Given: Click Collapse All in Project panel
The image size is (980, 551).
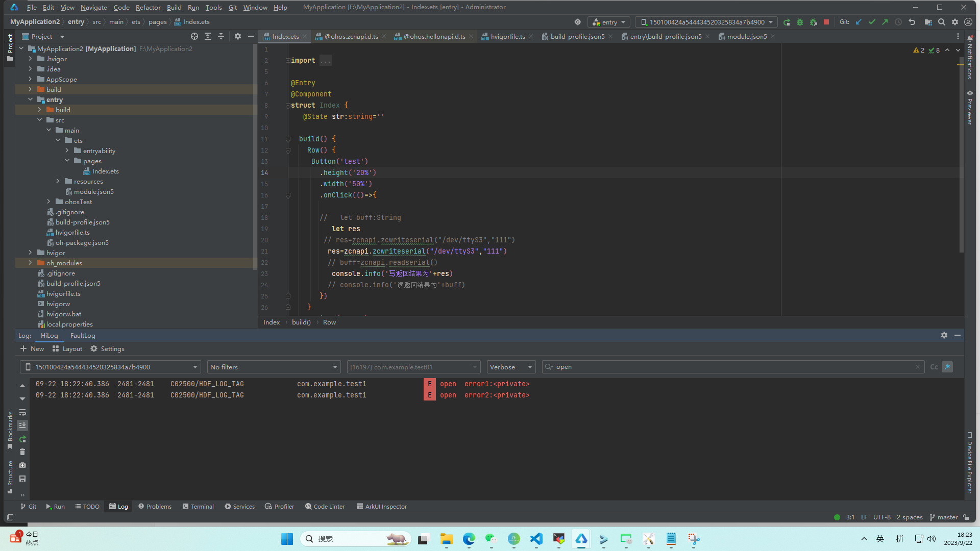Looking at the screenshot, I should pos(221,36).
